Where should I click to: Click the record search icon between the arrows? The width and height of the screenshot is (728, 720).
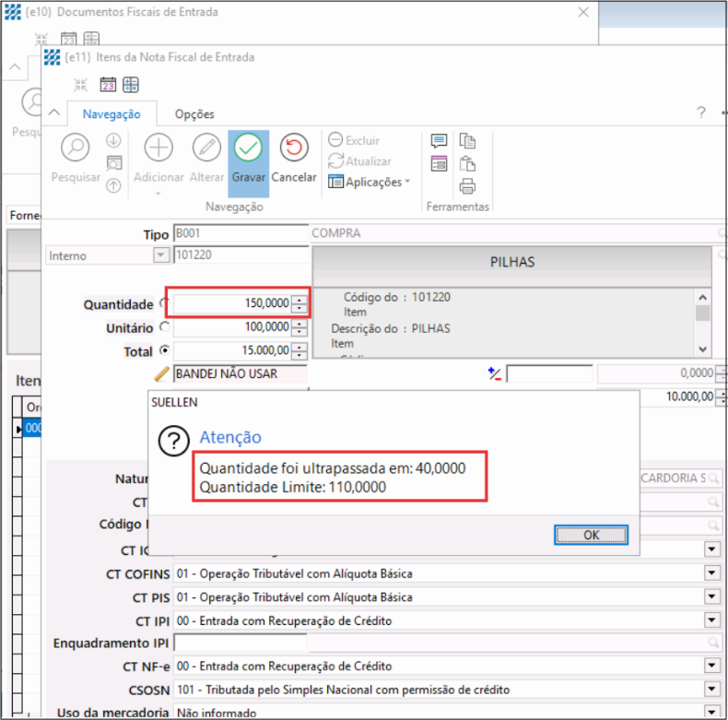click(113, 162)
